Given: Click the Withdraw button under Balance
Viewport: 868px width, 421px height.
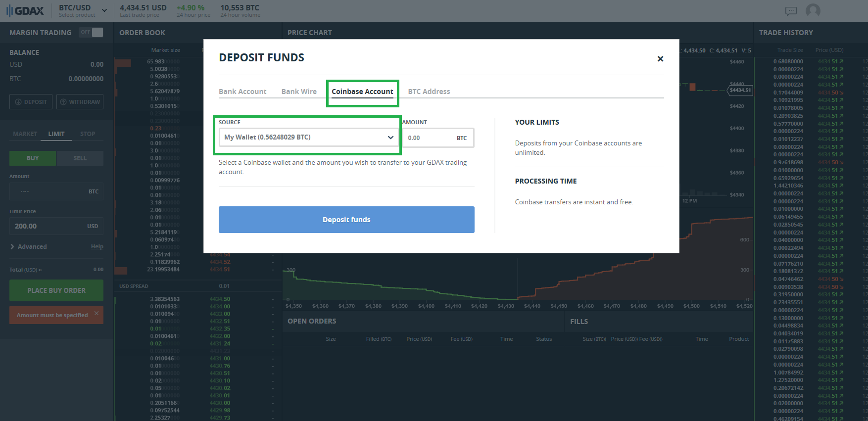Looking at the screenshot, I should tap(80, 102).
